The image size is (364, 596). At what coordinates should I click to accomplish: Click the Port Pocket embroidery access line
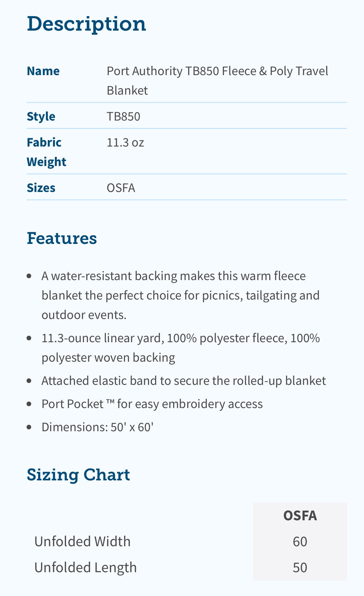pyautogui.click(x=152, y=404)
